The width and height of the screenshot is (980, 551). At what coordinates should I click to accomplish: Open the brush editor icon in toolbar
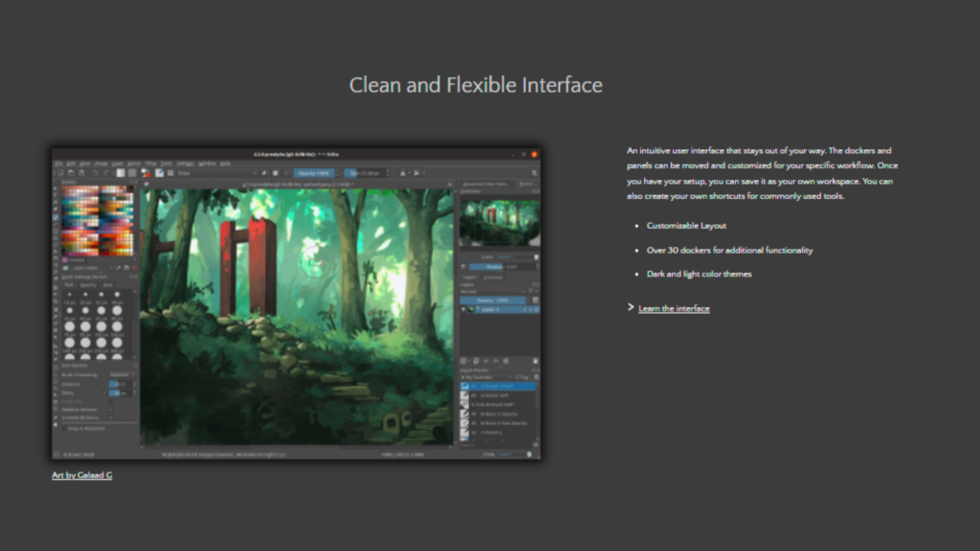160,173
